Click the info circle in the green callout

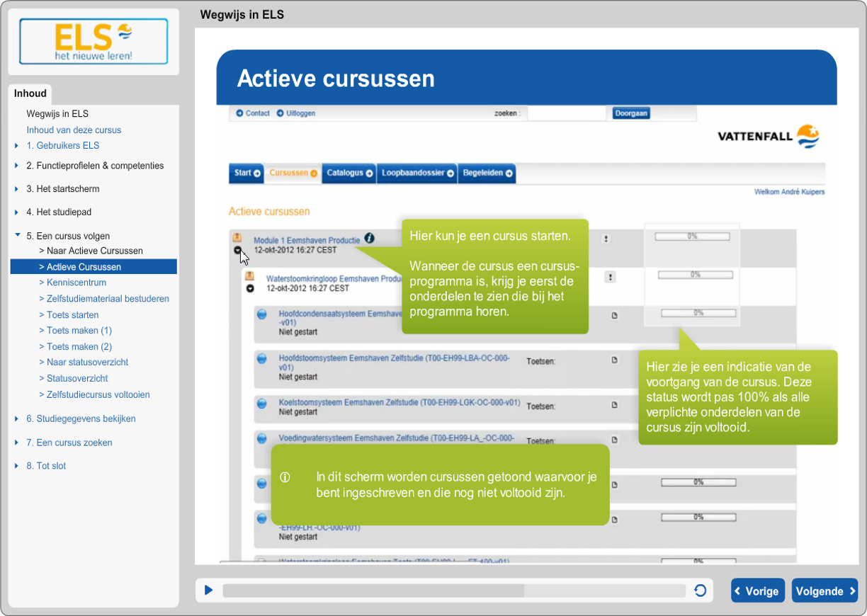(285, 478)
